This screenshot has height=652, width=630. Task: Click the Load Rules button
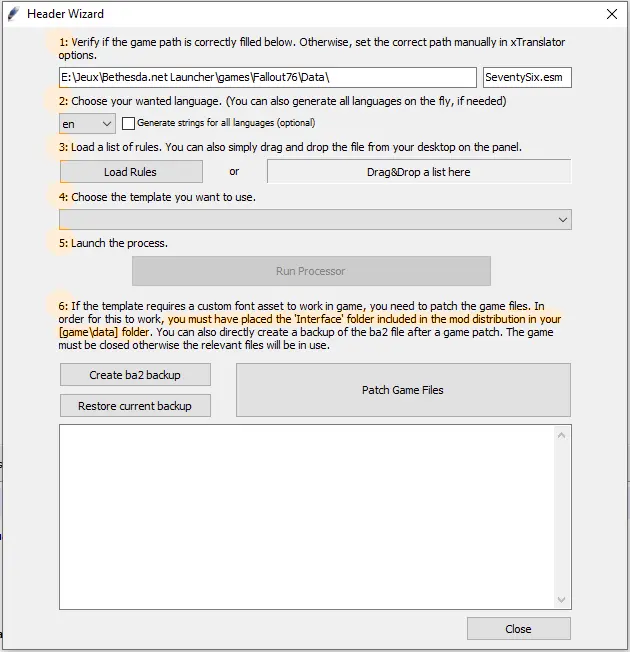click(131, 172)
